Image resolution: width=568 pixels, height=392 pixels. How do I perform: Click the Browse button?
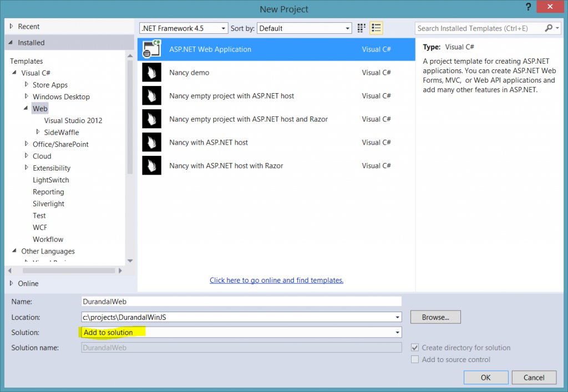[435, 317]
